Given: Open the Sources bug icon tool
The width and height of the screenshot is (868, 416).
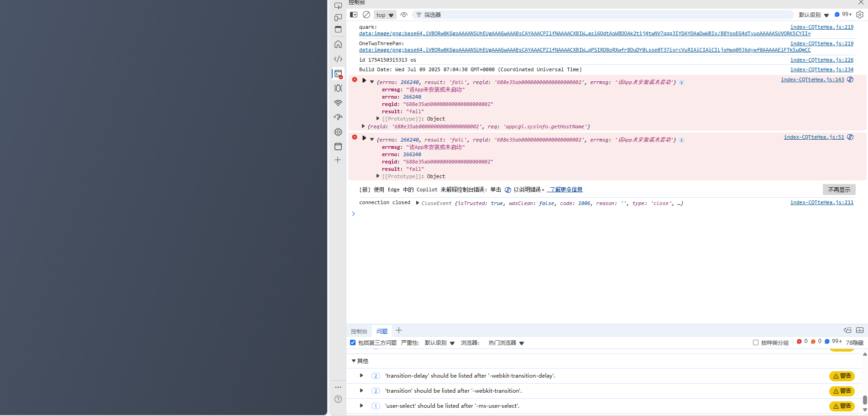Looking at the screenshot, I should [338, 88].
